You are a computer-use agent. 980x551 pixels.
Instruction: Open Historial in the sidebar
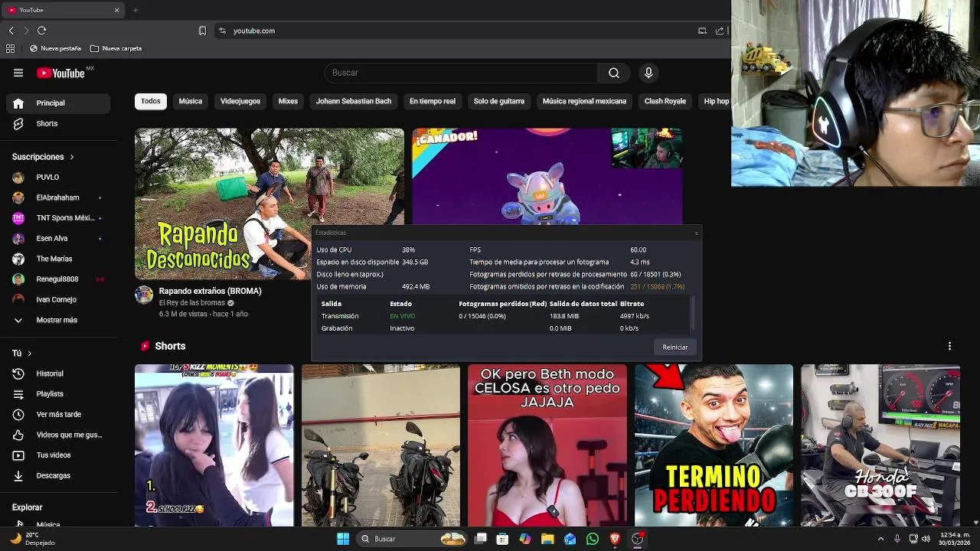58,373
